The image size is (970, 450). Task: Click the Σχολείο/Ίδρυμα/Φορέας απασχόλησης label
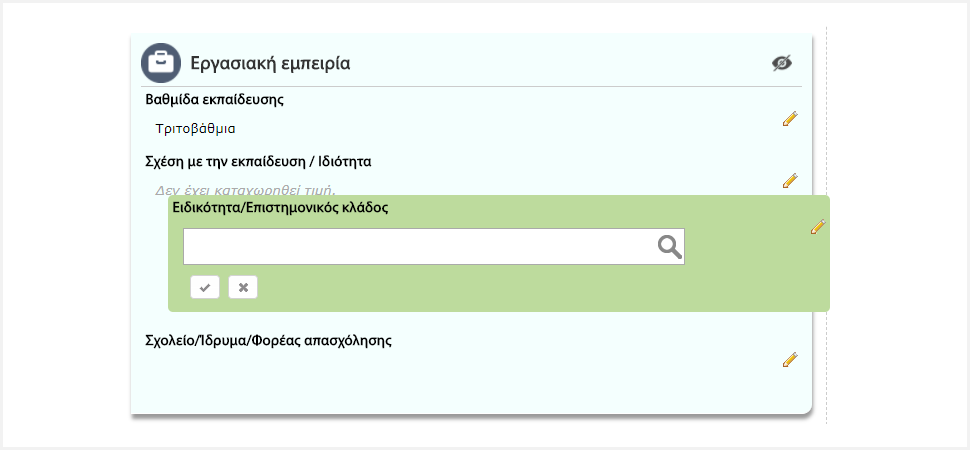click(x=268, y=340)
